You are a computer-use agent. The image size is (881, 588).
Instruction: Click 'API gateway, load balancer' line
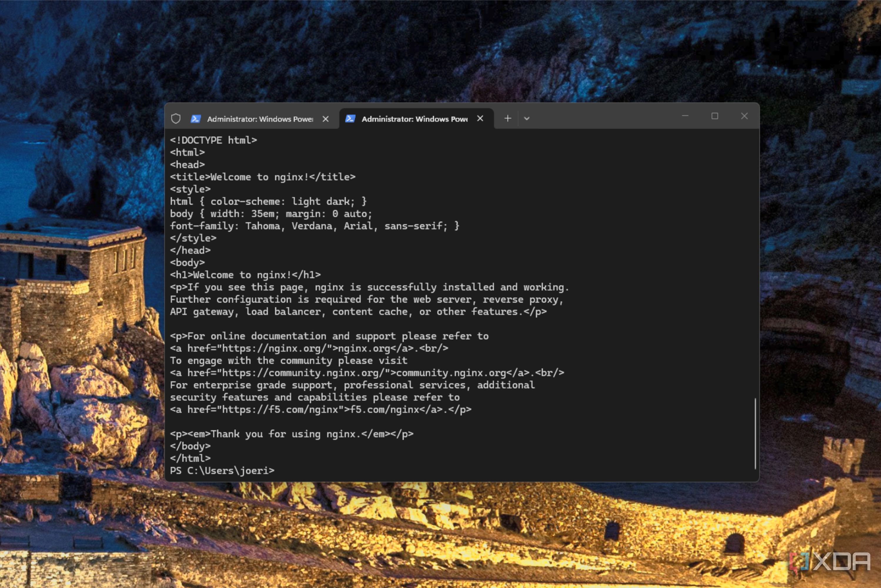358,312
